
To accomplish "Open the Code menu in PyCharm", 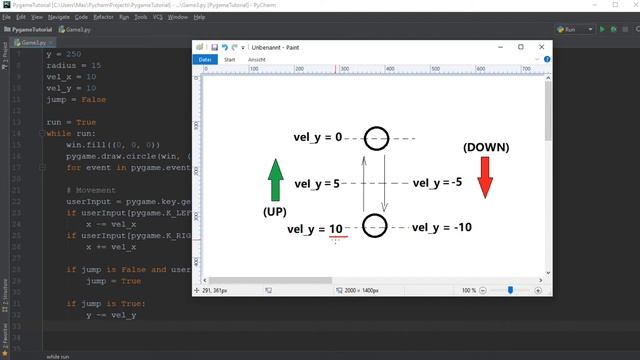I will coord(81,17).
